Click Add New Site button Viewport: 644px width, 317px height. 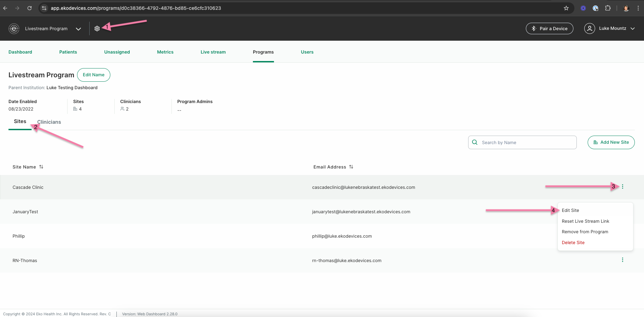[611, 142]
